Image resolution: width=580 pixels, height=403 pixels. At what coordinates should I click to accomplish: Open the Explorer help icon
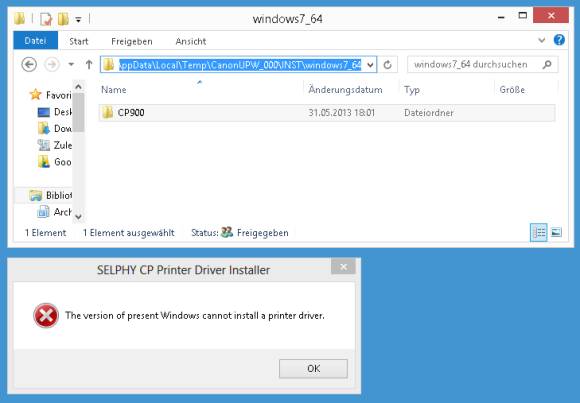(559, 40)
